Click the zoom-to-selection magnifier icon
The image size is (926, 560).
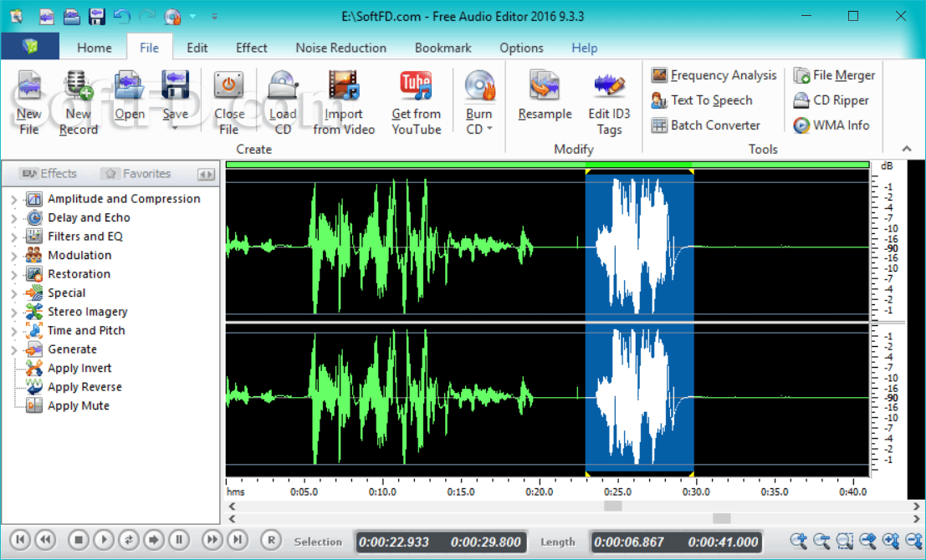[x=845, y=540]
